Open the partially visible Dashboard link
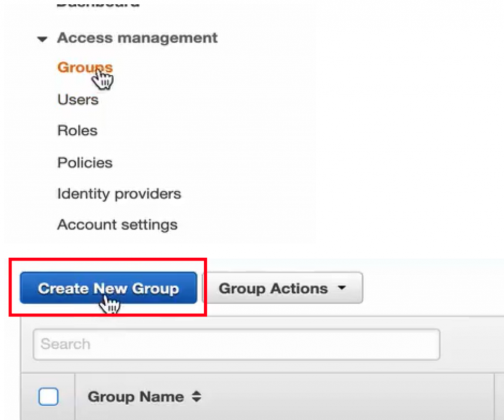The width and height of the screenshot is (504, 420). 98,3
